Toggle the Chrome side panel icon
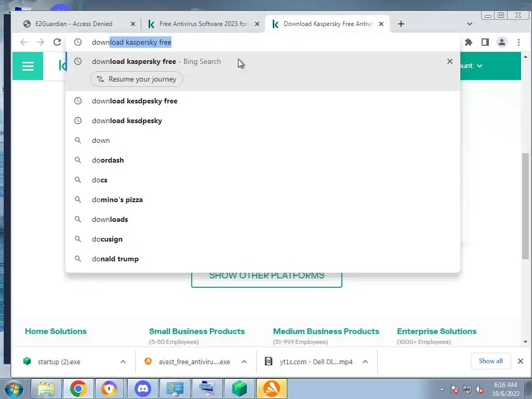This screenshot has width=532, height=399. point(485,42)
